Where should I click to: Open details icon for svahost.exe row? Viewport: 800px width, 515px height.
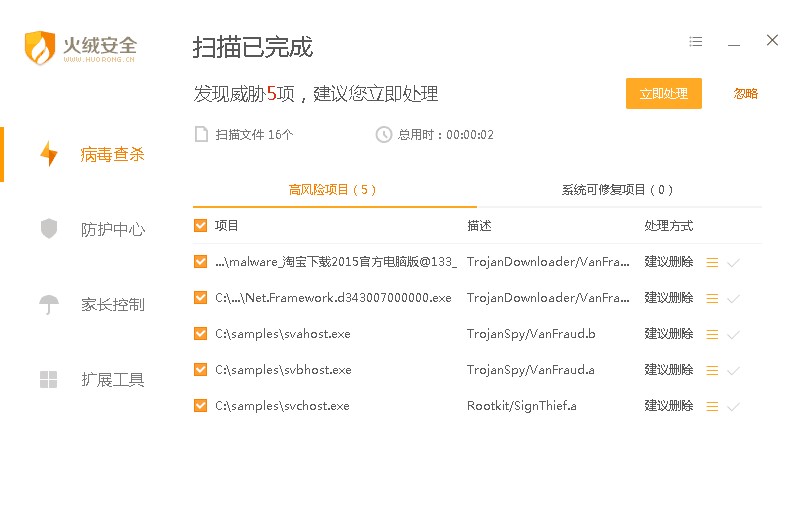(713, 334)
